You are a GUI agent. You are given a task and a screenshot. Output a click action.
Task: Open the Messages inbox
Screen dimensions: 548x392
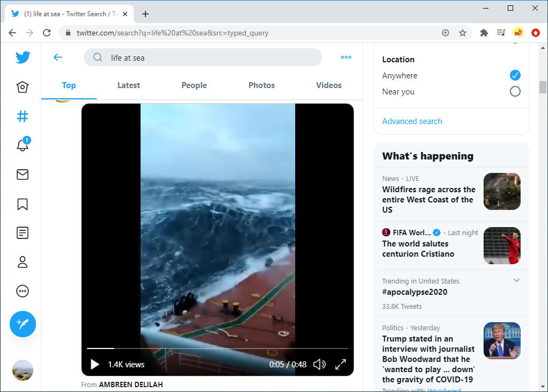coord(23,175)
